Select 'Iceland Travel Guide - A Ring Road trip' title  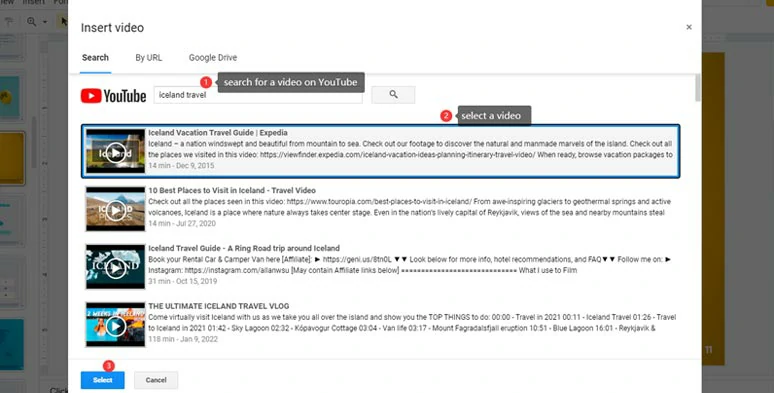point(244,248)
